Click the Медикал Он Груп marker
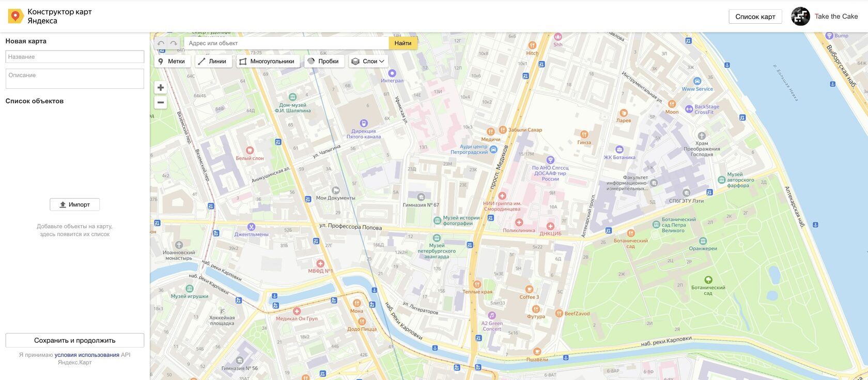This screenshot has height=380, width=868. click(297, 311)
